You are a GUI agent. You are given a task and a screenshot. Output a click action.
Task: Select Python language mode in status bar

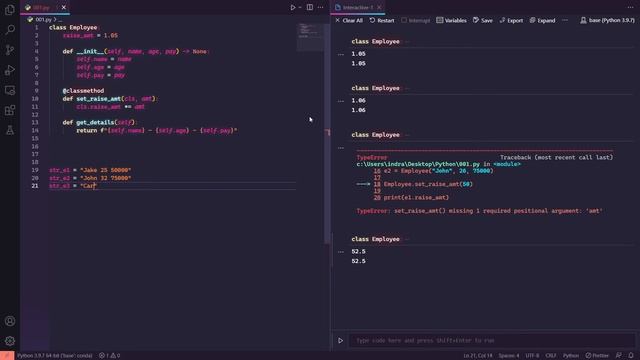click(571, 356)
